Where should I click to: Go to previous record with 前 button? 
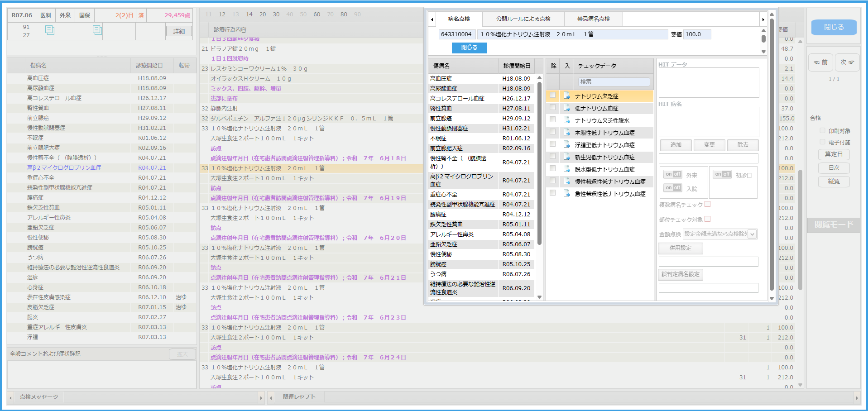click(820, 62)
